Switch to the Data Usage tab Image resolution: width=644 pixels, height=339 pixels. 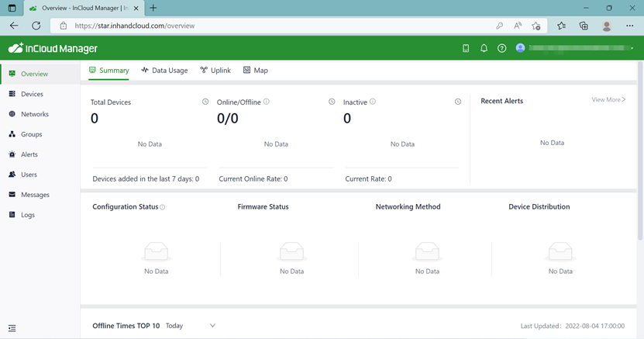164,71
